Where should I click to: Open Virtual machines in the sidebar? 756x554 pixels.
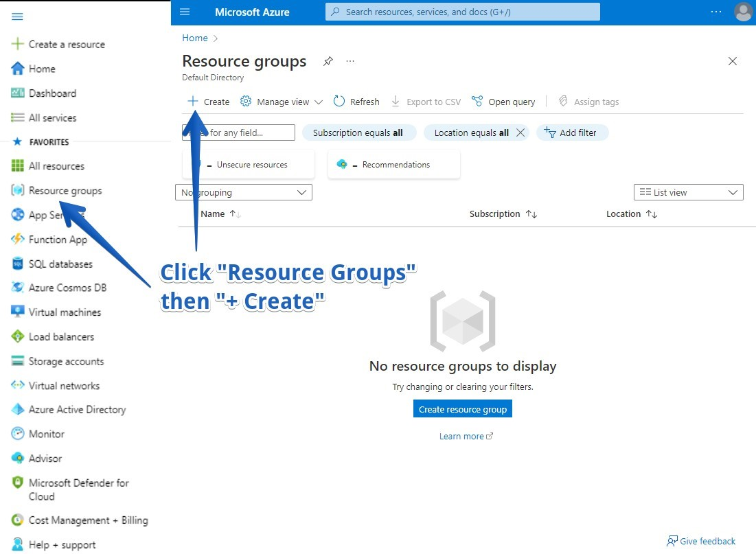click(65, 312)
